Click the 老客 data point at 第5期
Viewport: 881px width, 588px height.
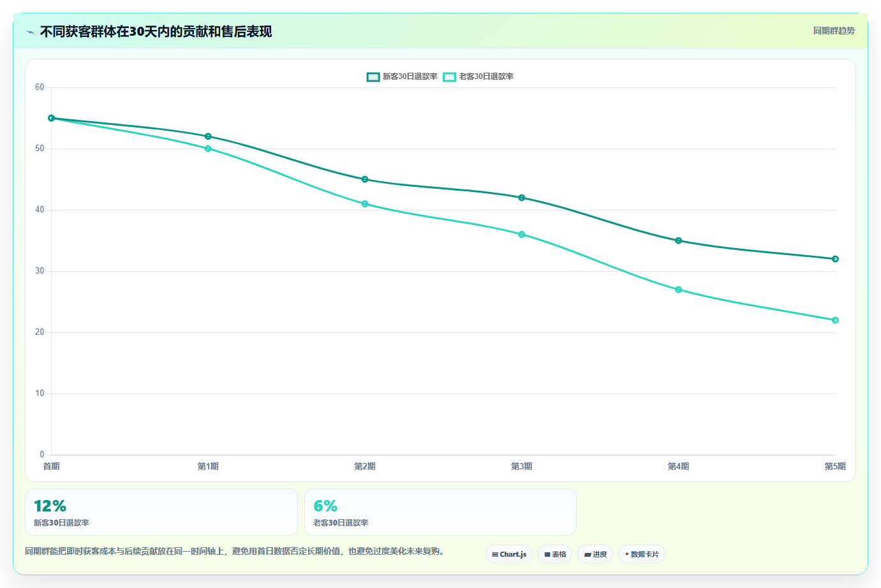point(835,320)
